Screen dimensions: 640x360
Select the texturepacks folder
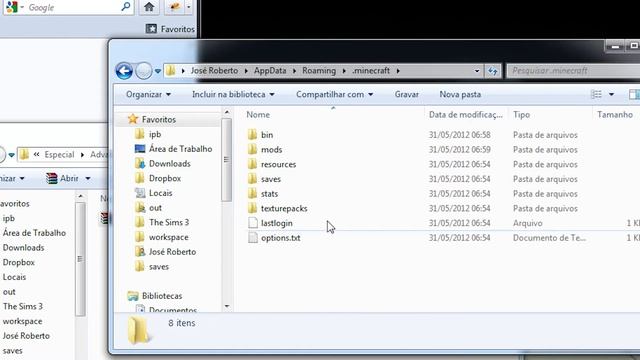[x=284, y=208]
